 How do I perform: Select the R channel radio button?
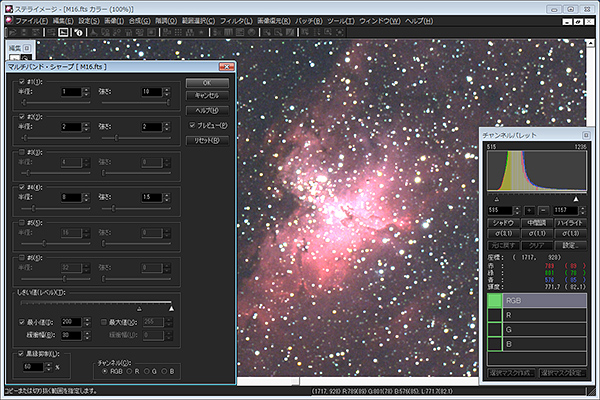click(x=129, y=371)
